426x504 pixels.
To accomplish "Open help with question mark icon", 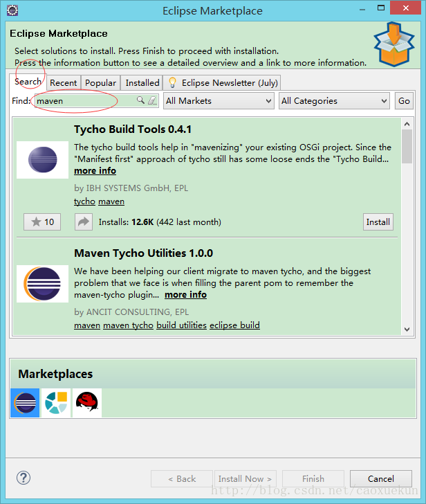I will (24, 478).
